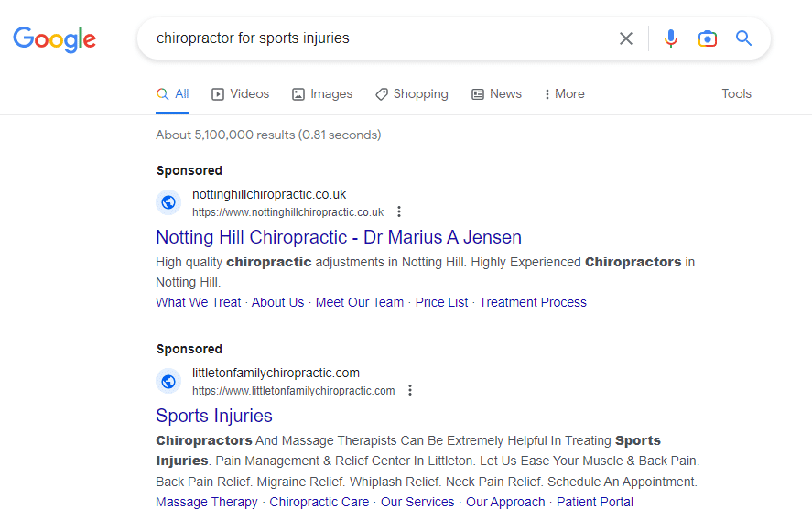Image resolution: width=812 pixels, height=531 pixels.
Task: Click the blue magnifier search button
Action: point(744,38)
